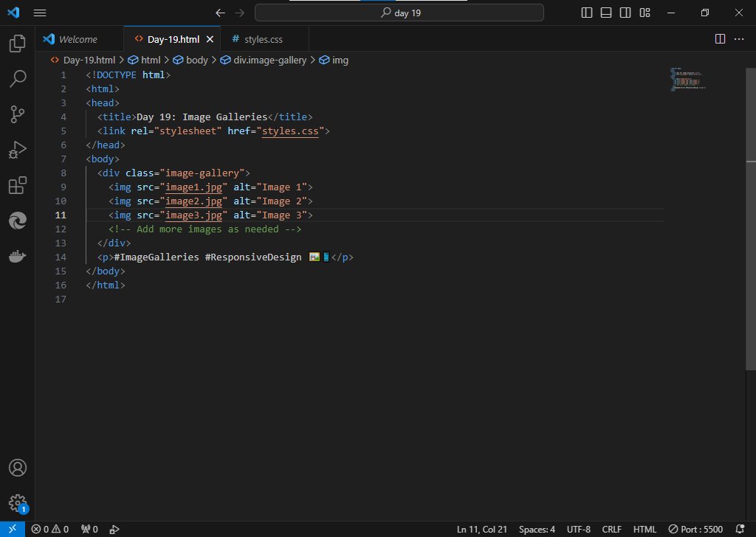Viewport: 756px width, 537px height.
Task: Open the Explorer view in activity bar
Action: pos(18,44)
